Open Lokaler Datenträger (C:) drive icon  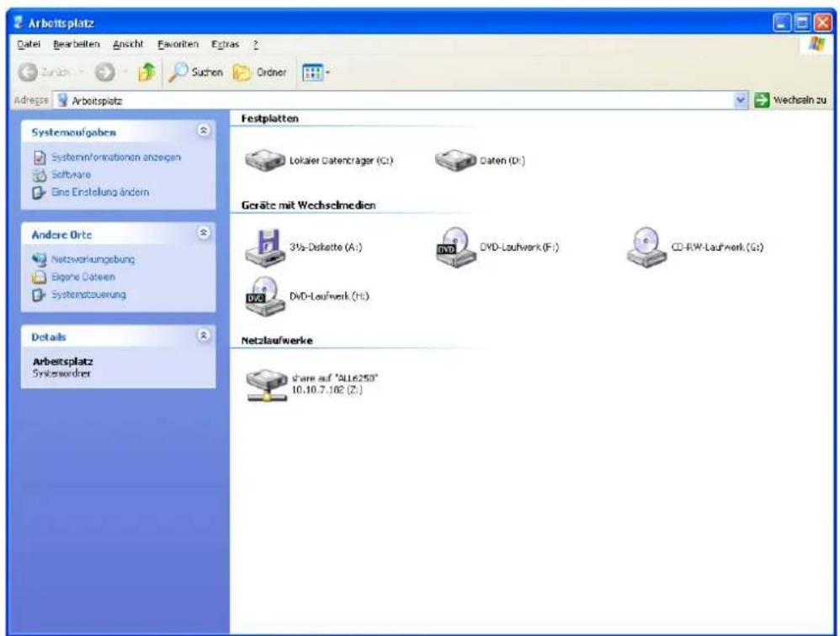[264, 160]
